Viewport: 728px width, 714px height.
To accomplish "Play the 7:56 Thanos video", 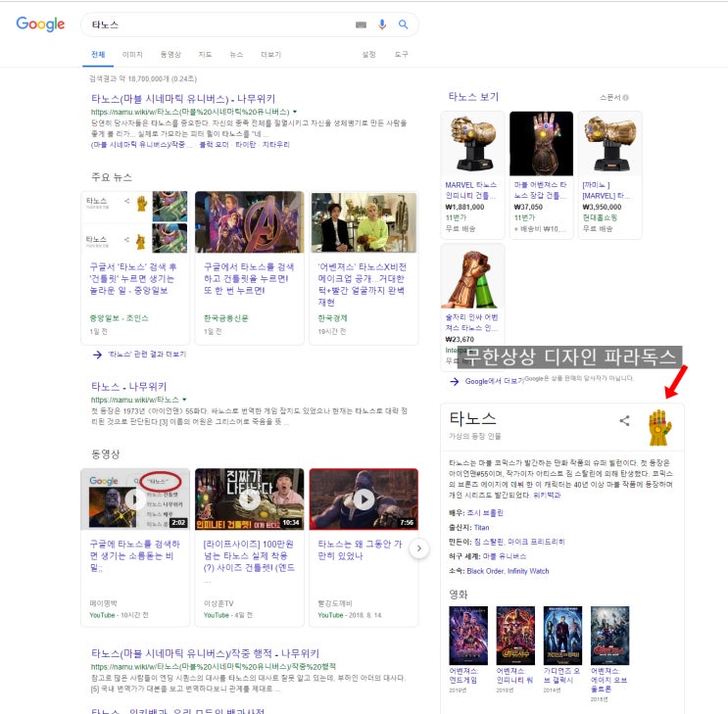I will pyautogui.click(x=364, y=500).
